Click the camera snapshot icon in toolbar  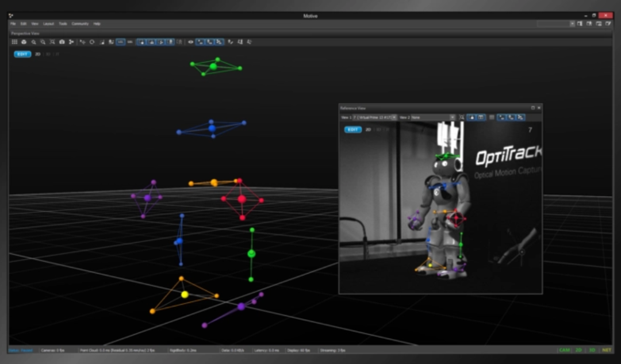coord(62,42)
